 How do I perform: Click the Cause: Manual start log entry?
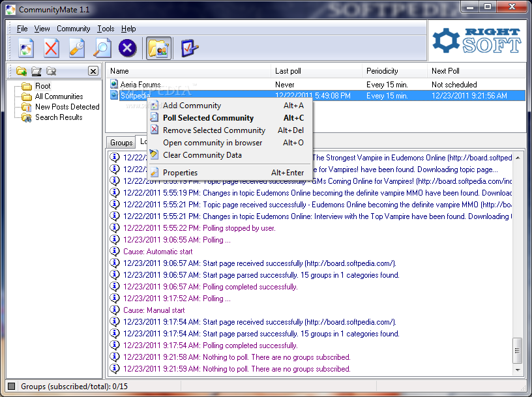154,310
